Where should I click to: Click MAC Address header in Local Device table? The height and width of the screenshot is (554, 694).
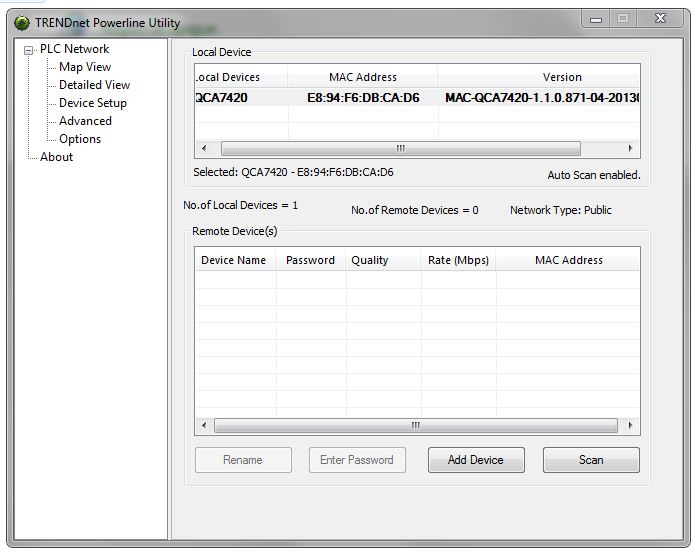point(362,77)
